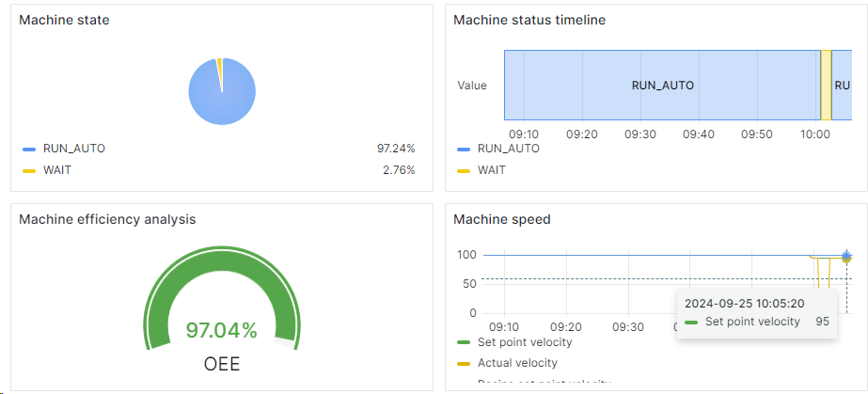Click the yellow WAIT segment in status timeline

pos(826,85)
